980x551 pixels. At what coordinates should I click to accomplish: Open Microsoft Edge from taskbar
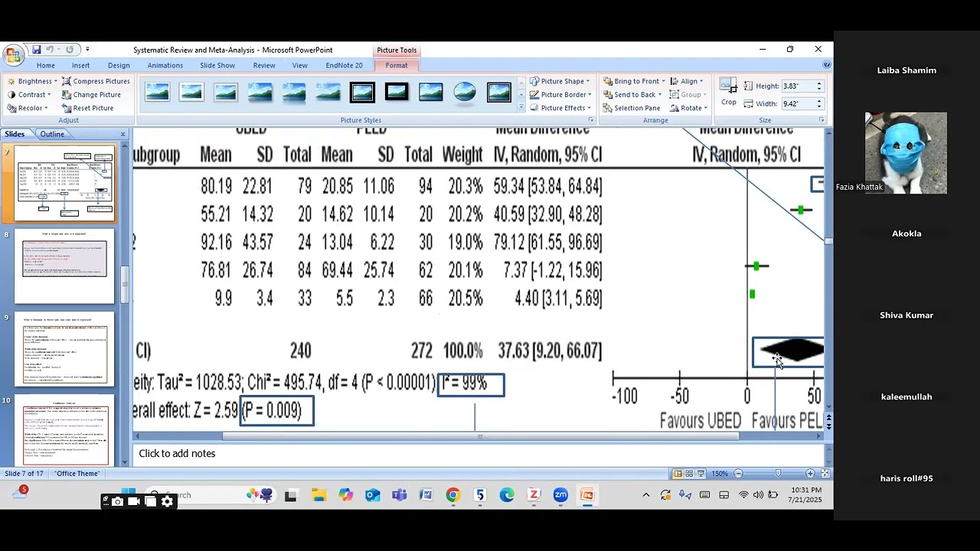click(x=507, y=495)
